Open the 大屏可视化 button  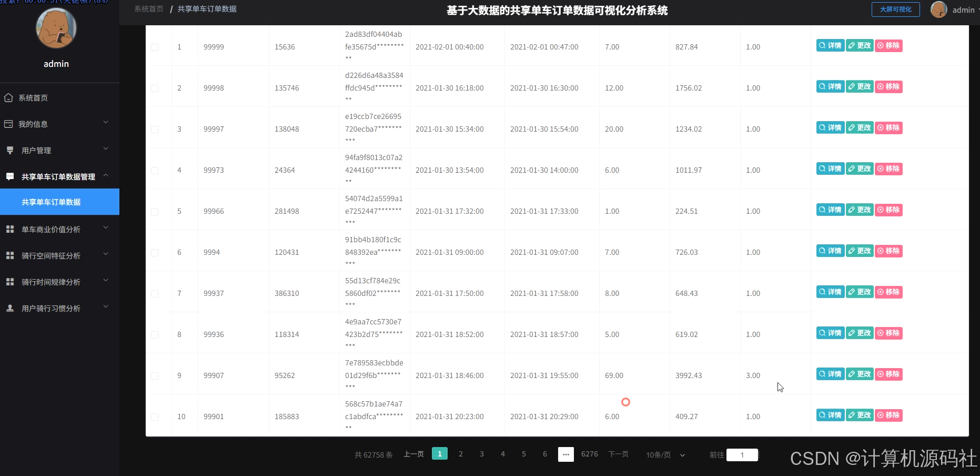pyautogui.click(x=896, y=9)
